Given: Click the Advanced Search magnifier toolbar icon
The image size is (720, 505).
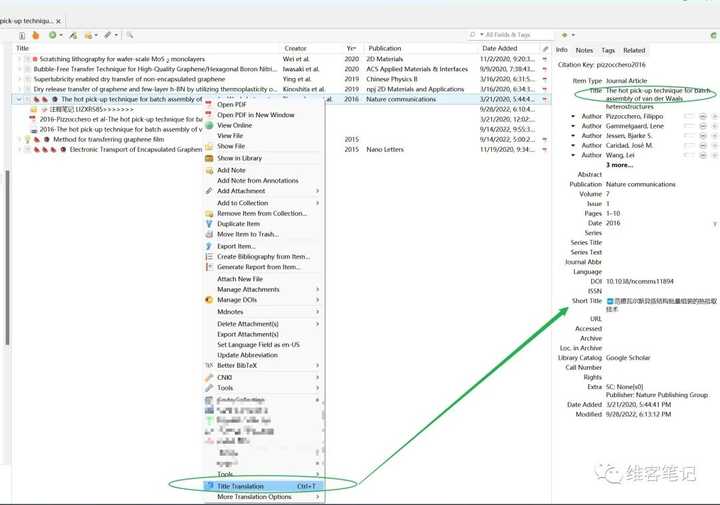Looking at the screenshot, I should point(130,35).
